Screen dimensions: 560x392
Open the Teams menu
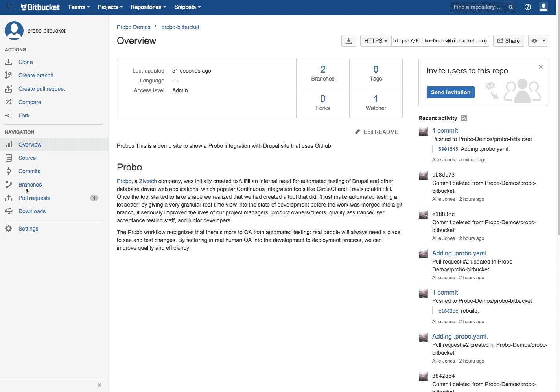[78, 7]
